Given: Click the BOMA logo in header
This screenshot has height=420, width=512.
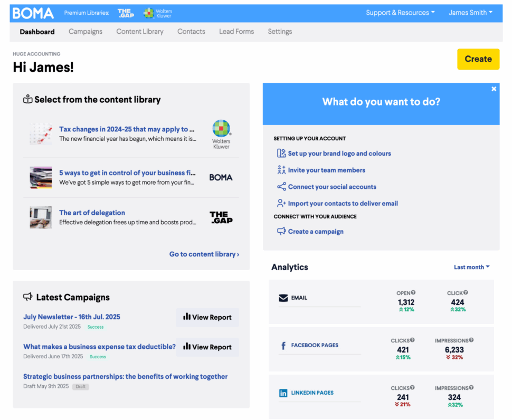Looking at the screenshot, I should pyautogui.click(x=33, y=13).
